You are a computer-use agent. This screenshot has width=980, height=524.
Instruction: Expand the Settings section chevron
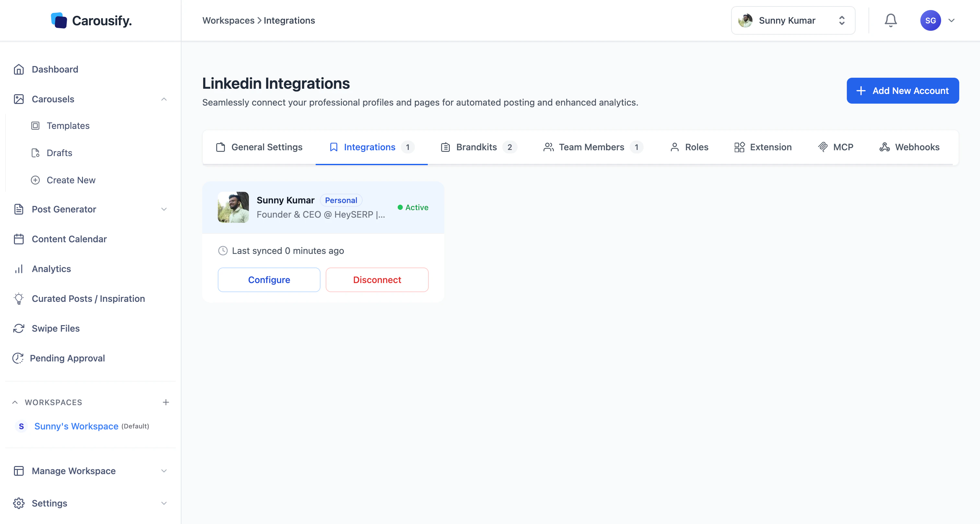click(x=164, y=503)
